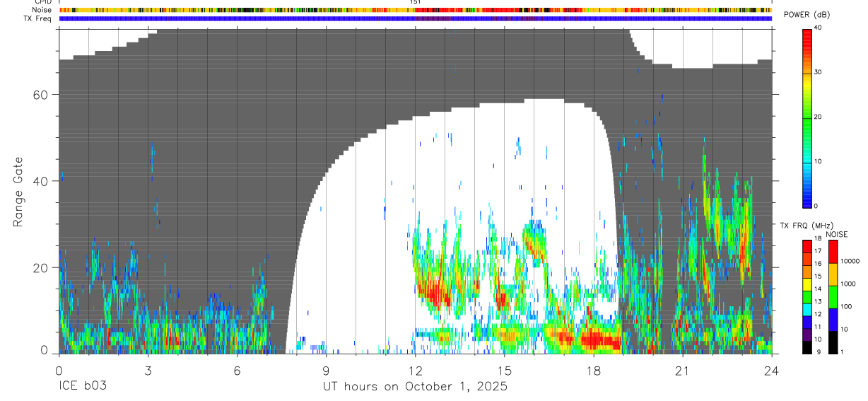Select the Range Gate y-axis label

pos(19,193)
